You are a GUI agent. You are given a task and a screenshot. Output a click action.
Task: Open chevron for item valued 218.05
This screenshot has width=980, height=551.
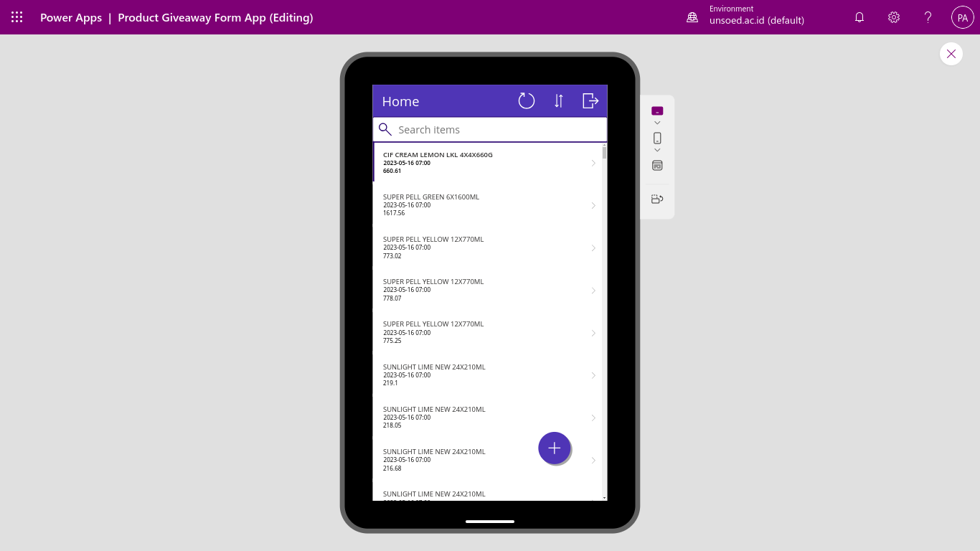pos(593,418)
